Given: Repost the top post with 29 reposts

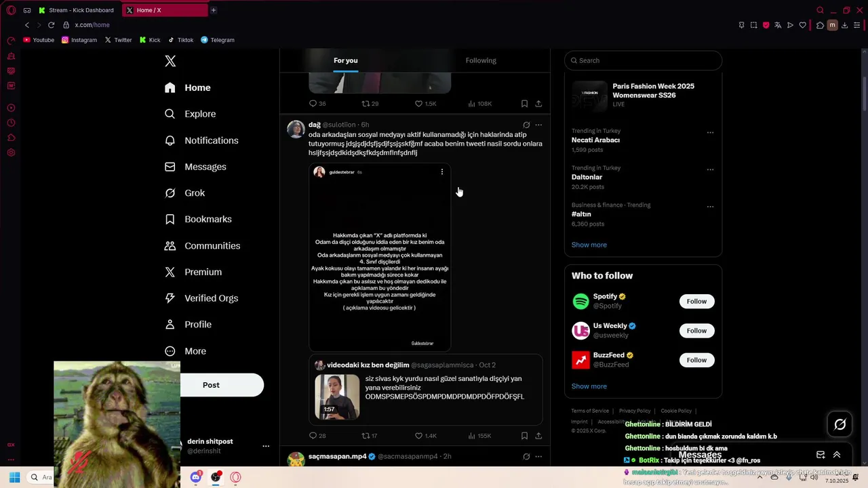Looking at the screenshot, I should pos(370,104).
